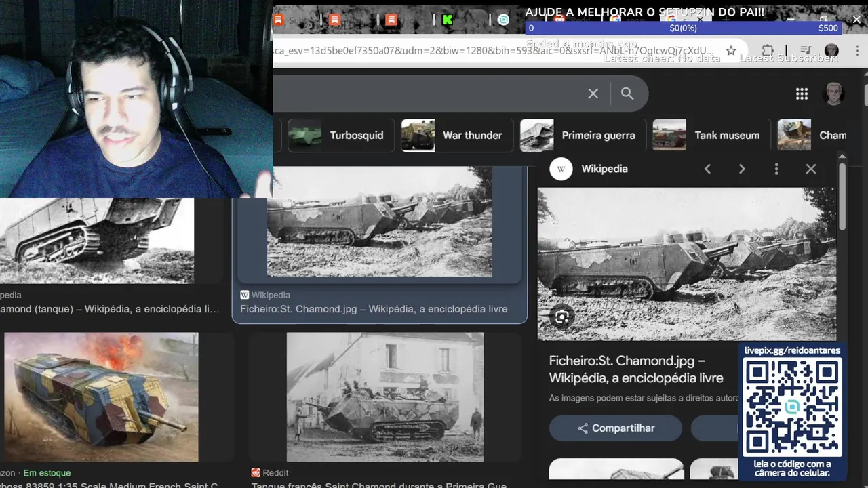
Task: Open the Ficheiro:St. Chamond.jpg title link in panel
Action: tap(636, 369)
